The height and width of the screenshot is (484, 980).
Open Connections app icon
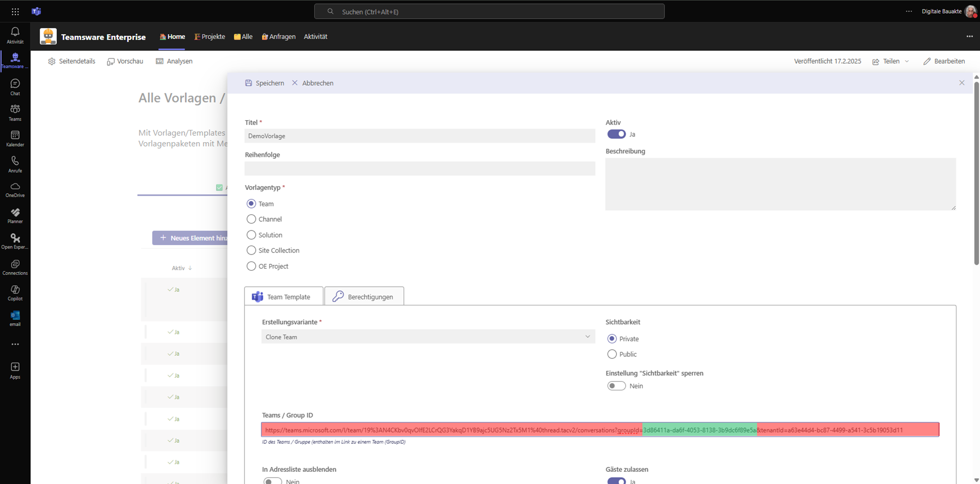point(15,267)
